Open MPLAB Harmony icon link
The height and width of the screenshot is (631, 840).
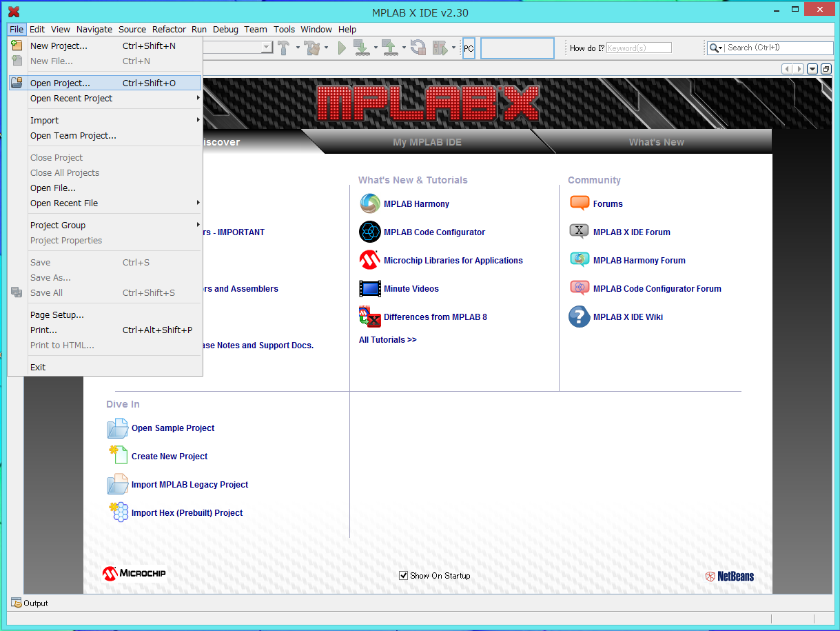pos(370,204)
